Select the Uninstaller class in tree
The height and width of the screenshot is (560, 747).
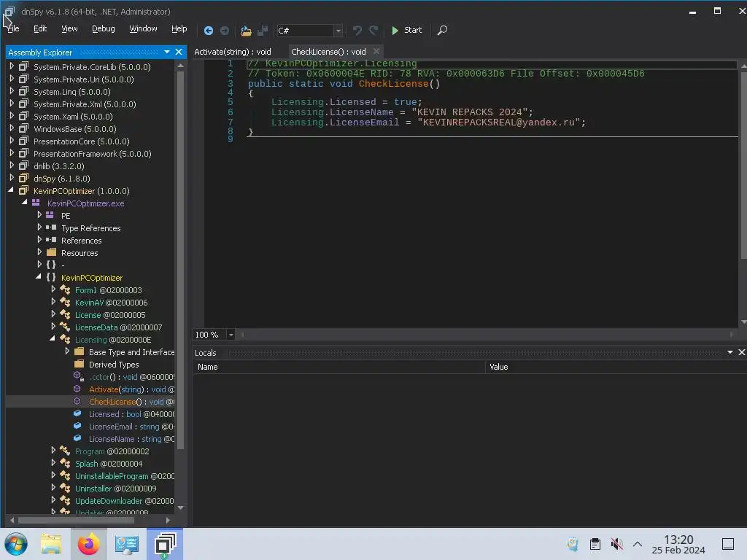pos(116,488)
